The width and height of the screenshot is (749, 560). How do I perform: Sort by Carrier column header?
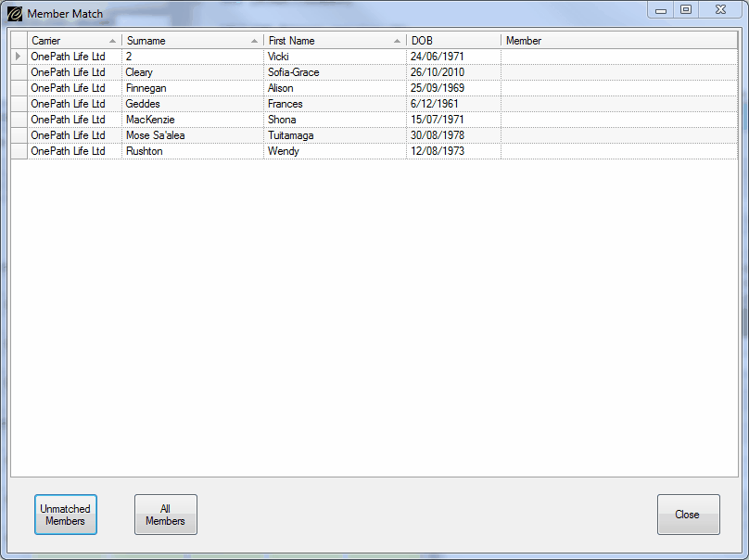74,41
